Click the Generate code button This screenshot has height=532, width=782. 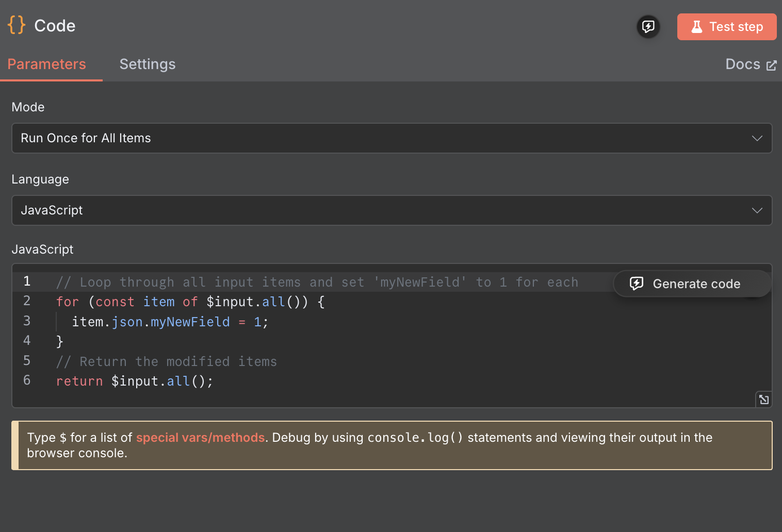pyautogui.click(x=691, y=284)
